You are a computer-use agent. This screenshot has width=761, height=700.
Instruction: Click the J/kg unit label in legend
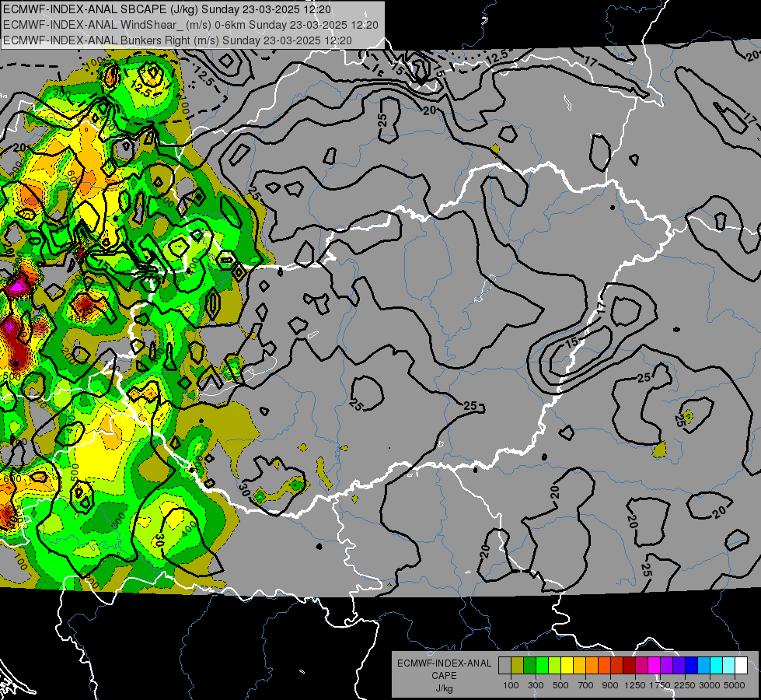[x=444, y=688]
